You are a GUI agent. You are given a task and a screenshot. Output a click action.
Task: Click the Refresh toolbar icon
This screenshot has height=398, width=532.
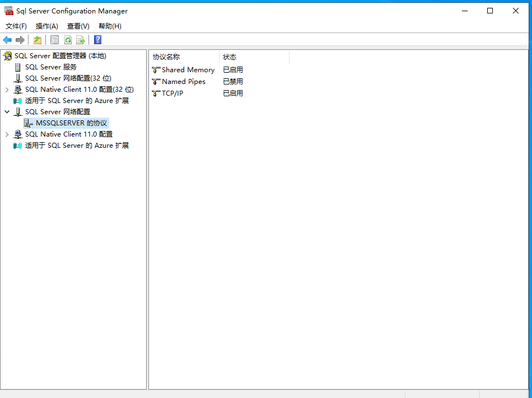68,40
